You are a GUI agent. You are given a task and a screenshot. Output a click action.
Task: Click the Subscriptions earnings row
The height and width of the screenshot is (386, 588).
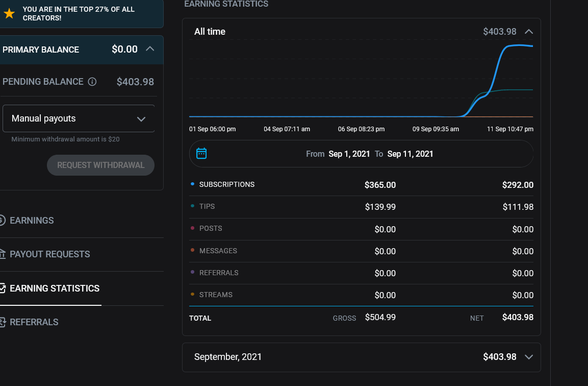click(361, 185)
